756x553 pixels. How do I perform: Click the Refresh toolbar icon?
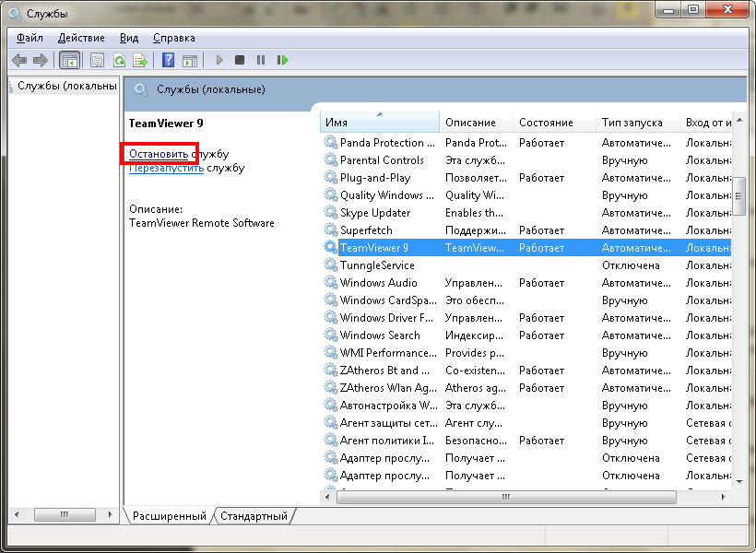pyautogui.click(x=119, y=60)
